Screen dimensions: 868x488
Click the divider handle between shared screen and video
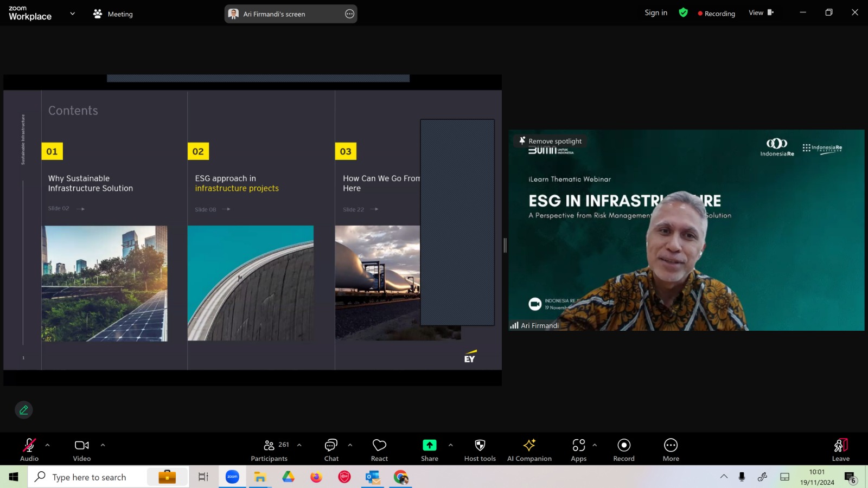tap(505, 245)
